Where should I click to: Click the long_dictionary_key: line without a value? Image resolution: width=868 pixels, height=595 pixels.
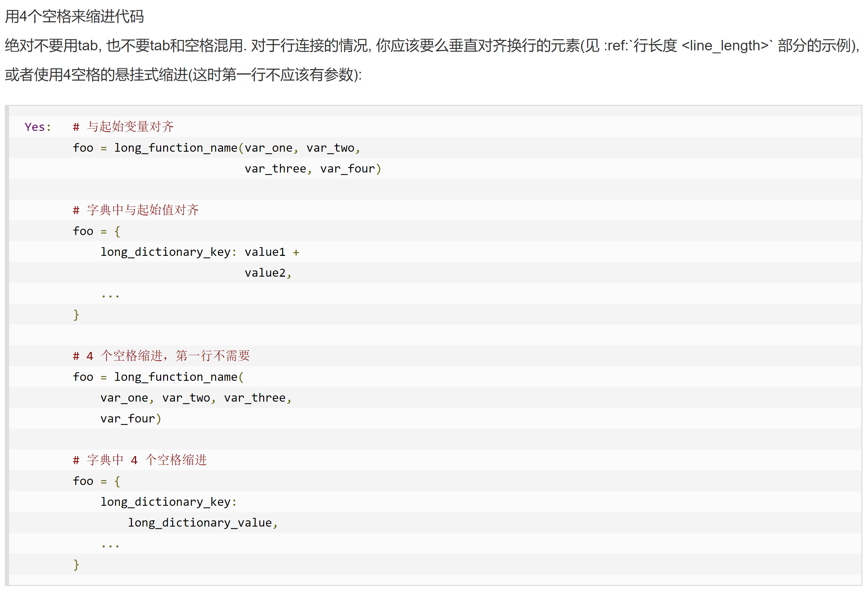pyautogui.click(x=168, y=502)
